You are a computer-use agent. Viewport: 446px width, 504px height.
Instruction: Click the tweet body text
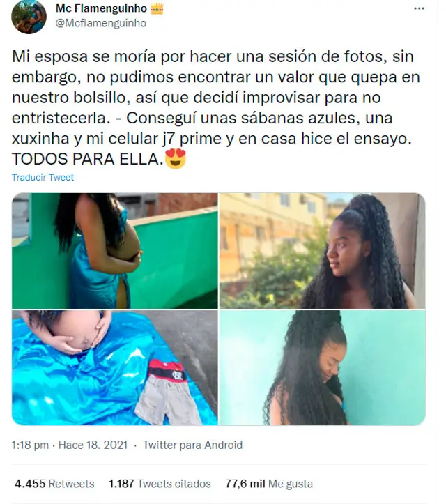(216, 107)
